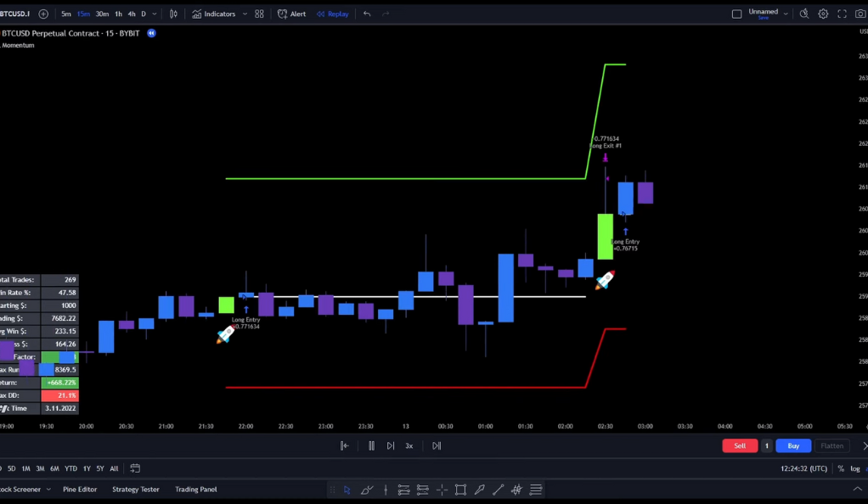Toggle Replay mode in top toolbar
This screenshot has width=868, height=504.
coord(332,14)
